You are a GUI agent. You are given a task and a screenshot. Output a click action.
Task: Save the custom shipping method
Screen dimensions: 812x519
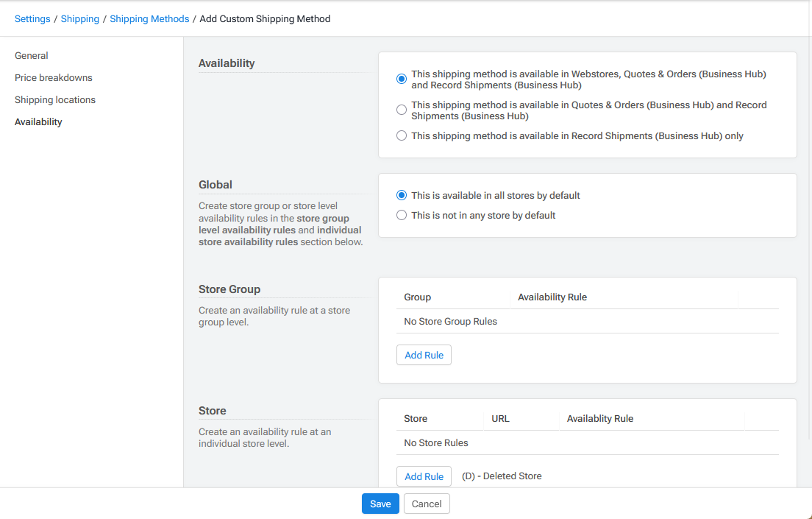(380, 504)
